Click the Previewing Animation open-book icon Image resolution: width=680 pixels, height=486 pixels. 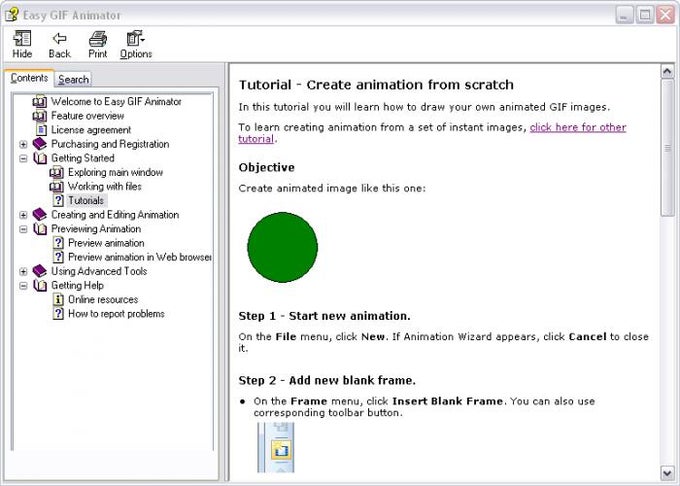[x=39, y=229]
